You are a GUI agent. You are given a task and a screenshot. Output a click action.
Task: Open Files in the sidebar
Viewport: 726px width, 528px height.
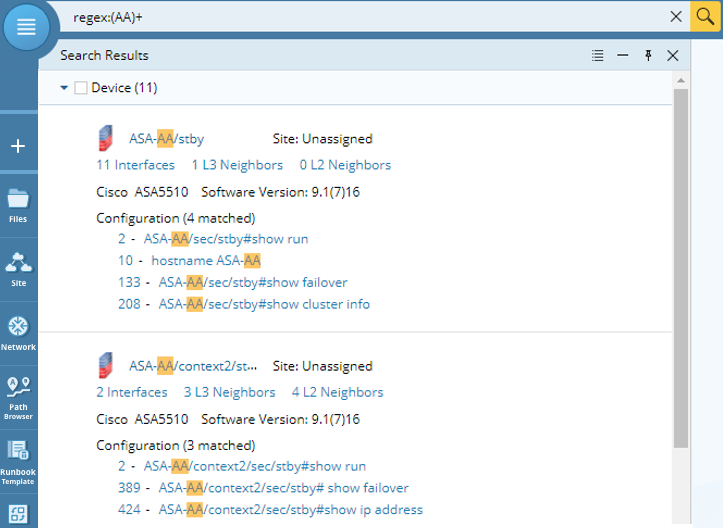click(18, 206)
